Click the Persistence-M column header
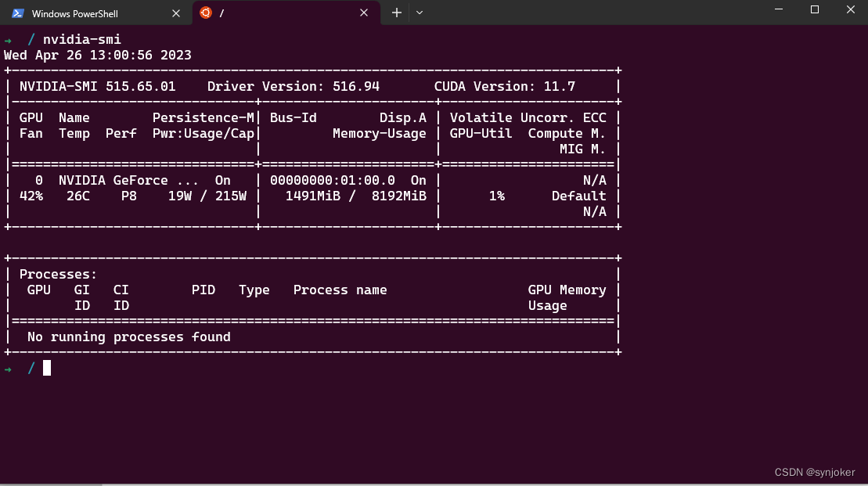 pyautogui.click(x=203, y=118)
